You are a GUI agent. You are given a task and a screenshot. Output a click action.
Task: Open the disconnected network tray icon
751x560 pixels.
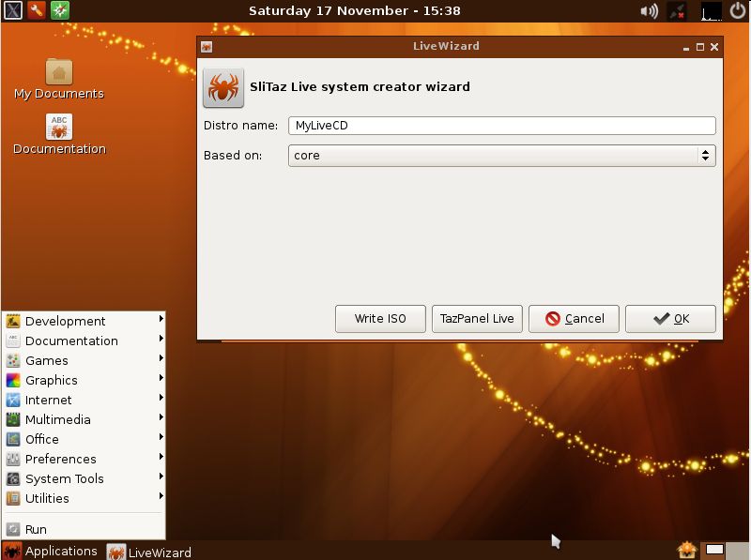click(x=677, y=11)
